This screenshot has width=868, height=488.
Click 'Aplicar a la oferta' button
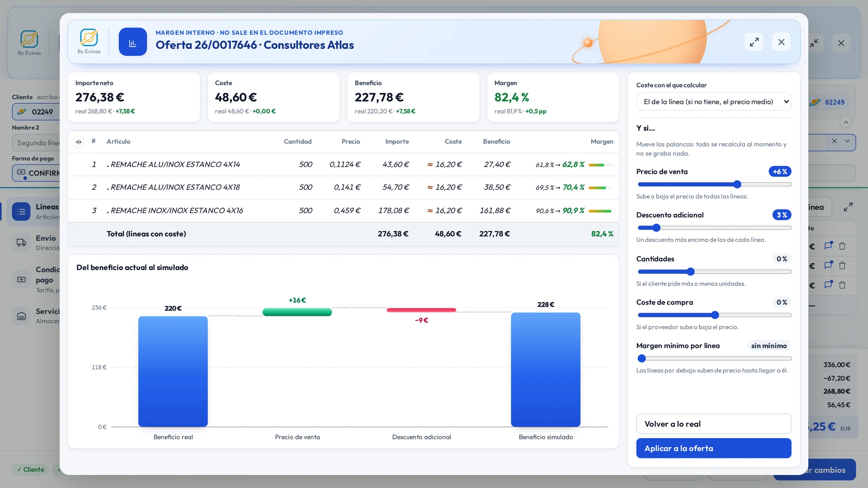(714, 448)
